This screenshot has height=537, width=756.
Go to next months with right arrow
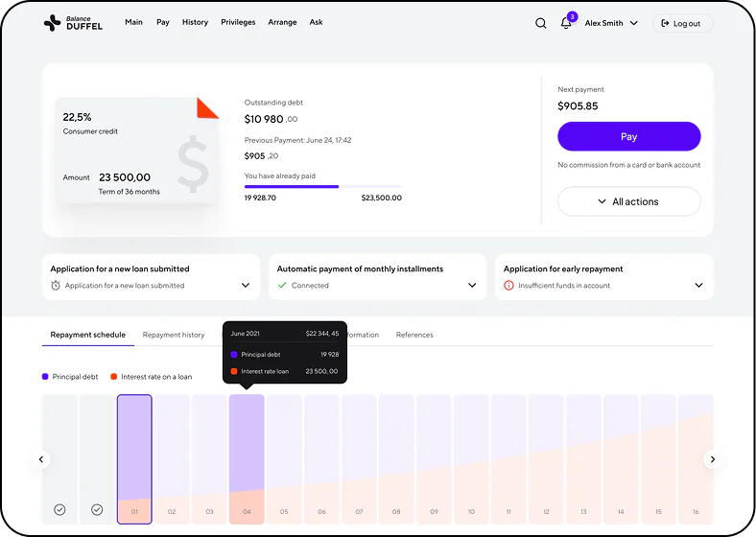pyautogui.click(x=713, y=459)
